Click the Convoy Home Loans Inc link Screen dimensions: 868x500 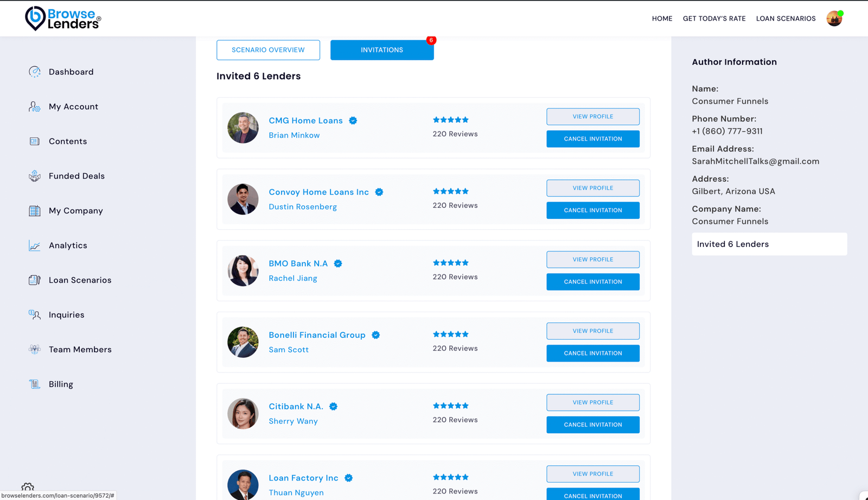pos(318,192)
